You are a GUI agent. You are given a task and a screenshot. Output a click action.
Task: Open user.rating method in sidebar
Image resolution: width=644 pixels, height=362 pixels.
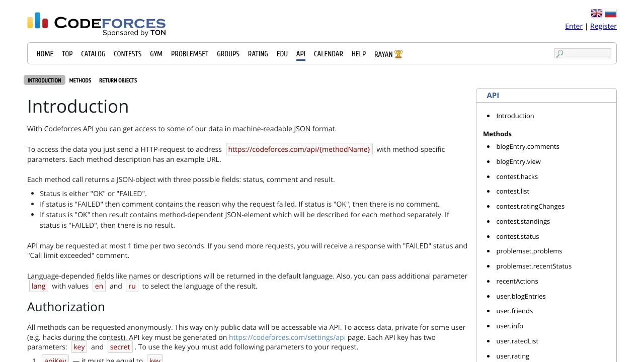point(513,356)
